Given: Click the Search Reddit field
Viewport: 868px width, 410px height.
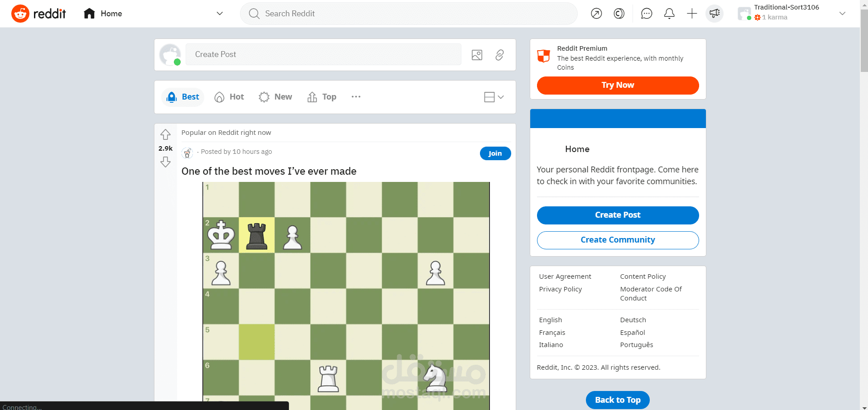Looking at the screenshot, I should [x=408, y=14].
